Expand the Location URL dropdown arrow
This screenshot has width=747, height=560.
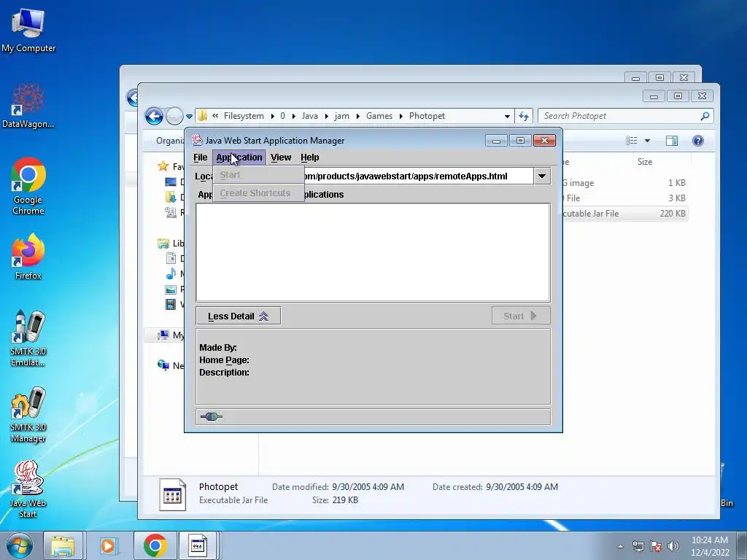point(542,176)
